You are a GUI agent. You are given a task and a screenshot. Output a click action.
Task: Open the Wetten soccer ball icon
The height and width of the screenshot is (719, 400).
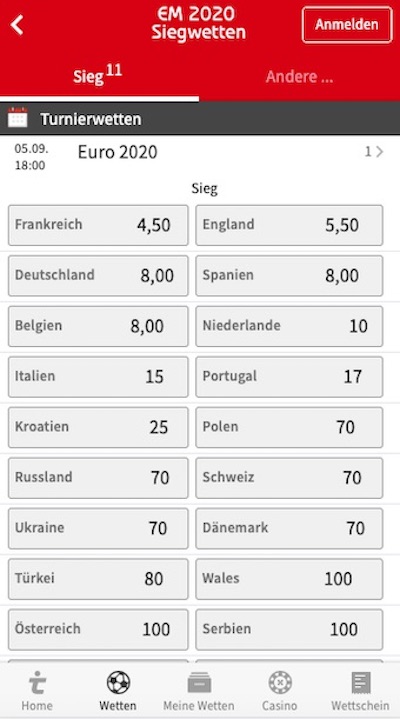point(118,682)
